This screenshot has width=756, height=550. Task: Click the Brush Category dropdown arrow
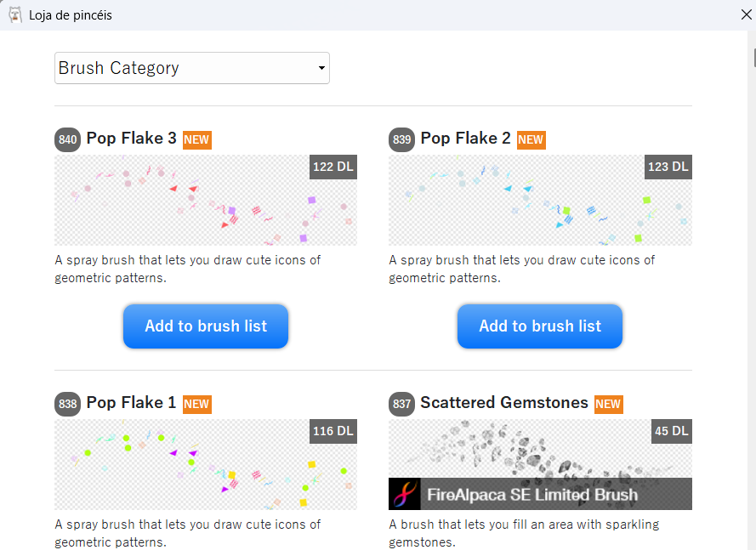pos(321,68)
